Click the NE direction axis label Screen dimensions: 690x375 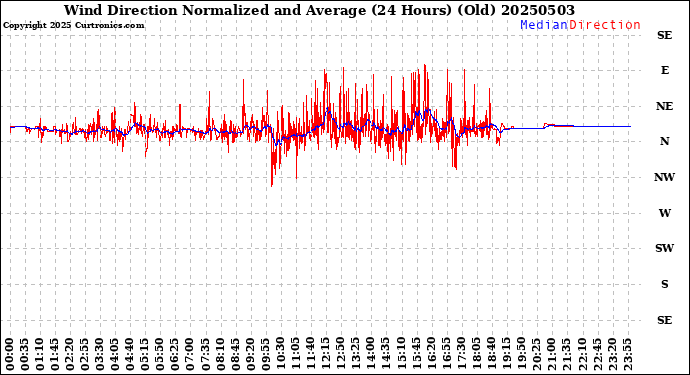tap(664, 106)
